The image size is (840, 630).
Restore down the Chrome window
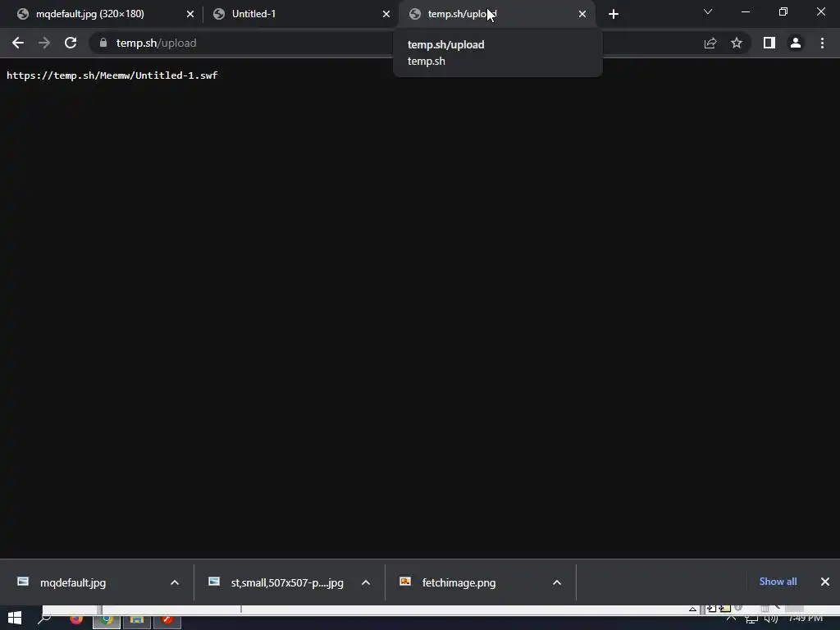[783, 11]
